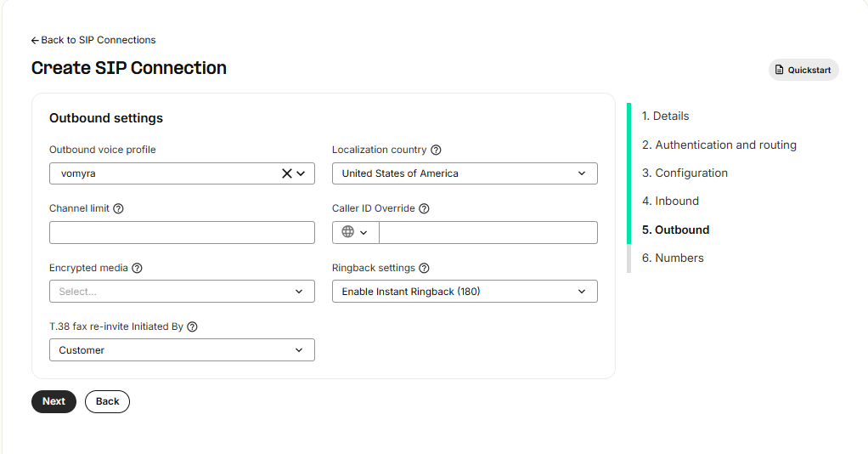Go to step 2. Authentication and routing
Image resolution: width=868 pixels, height=454 pixels.
click(x=719, y=145)
